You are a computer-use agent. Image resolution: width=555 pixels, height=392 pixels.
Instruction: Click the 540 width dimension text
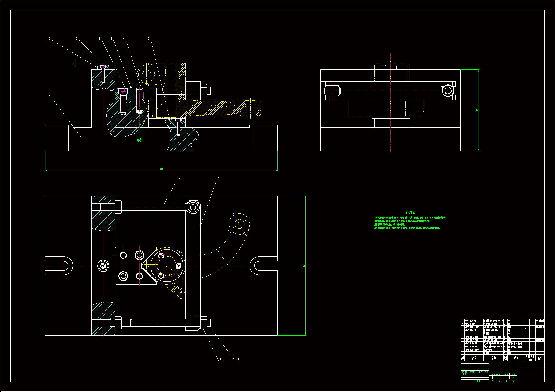pos(161,169)
